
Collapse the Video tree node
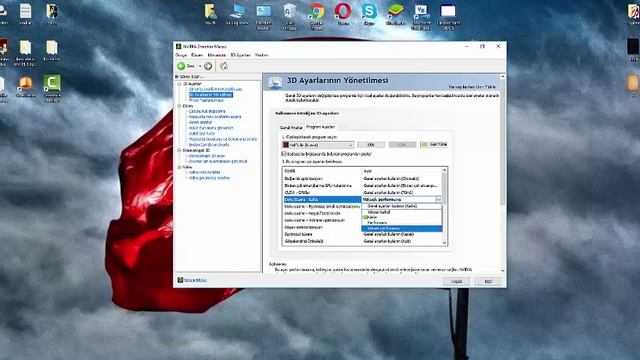[x=179, y=167]
